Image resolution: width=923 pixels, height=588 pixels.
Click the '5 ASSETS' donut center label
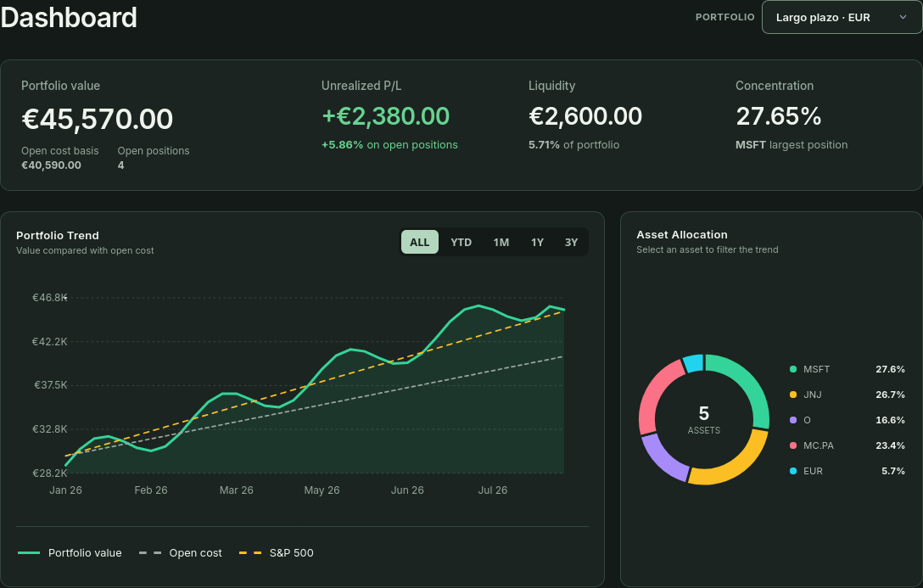[x=704, y=420]
